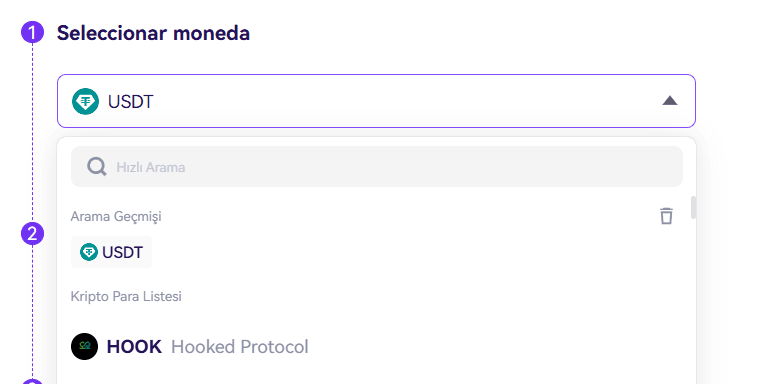This screenshot has width=771, height=384.
Task: Click the step 1 purple circle marker
Action: pos(32,33)
